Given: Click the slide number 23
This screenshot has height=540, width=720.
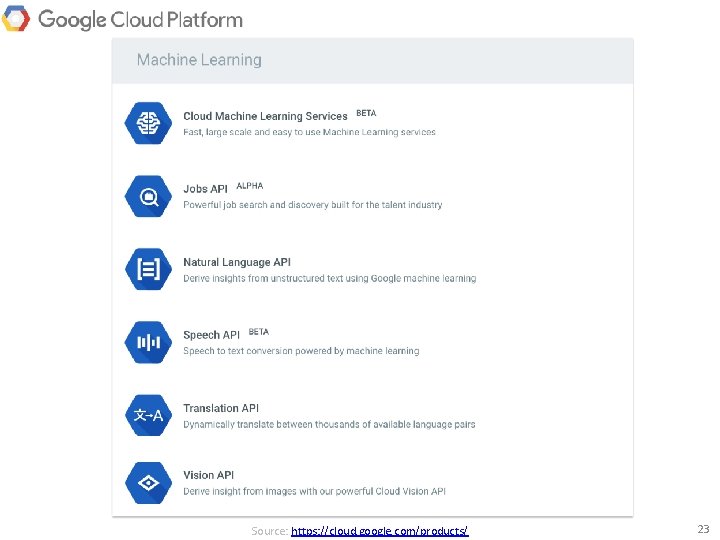Looking at the screenshot, I should [703, 529].
